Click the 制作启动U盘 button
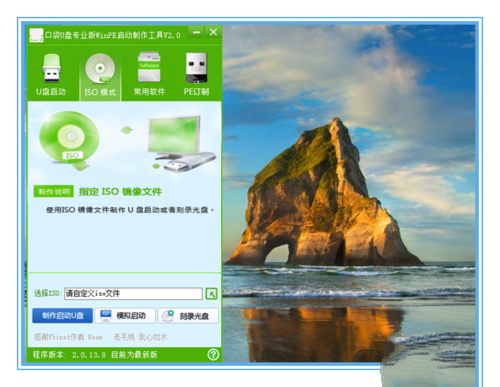 tap(62, 316)
